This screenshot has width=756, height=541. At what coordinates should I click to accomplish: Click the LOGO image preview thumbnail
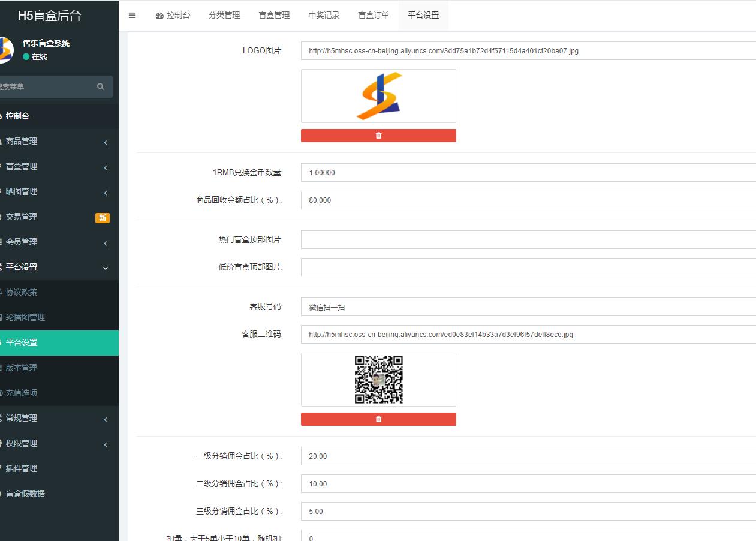[x=378, y=96]
